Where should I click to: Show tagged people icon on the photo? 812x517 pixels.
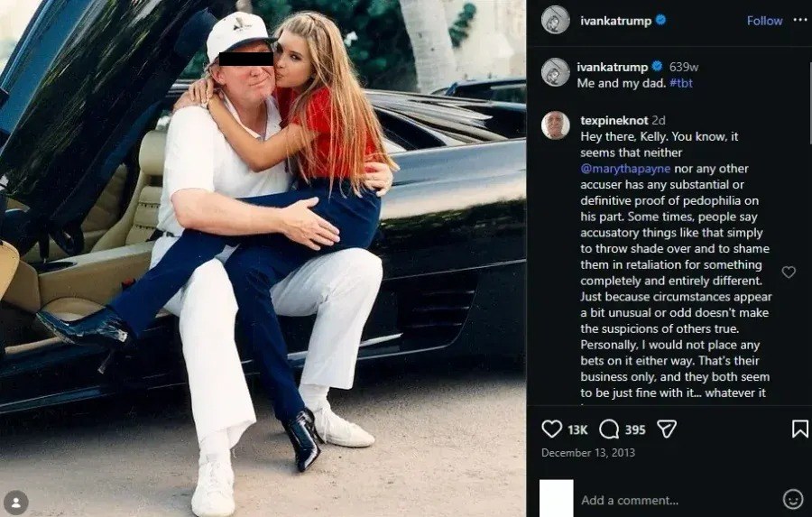tap(15, 502)
